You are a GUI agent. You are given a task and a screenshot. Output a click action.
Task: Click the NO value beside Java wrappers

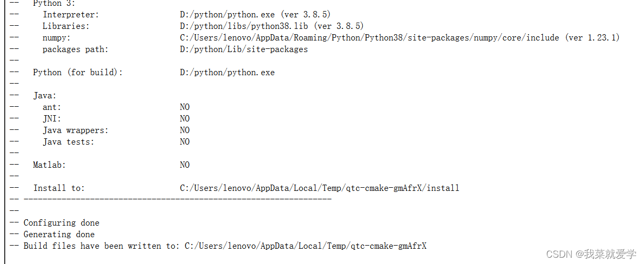(184, 130)
